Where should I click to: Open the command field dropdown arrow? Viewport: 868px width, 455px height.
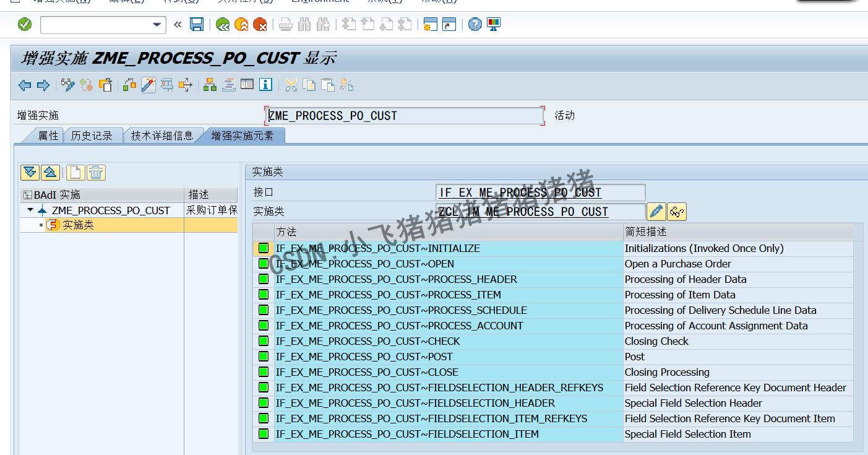click(158, 25)
